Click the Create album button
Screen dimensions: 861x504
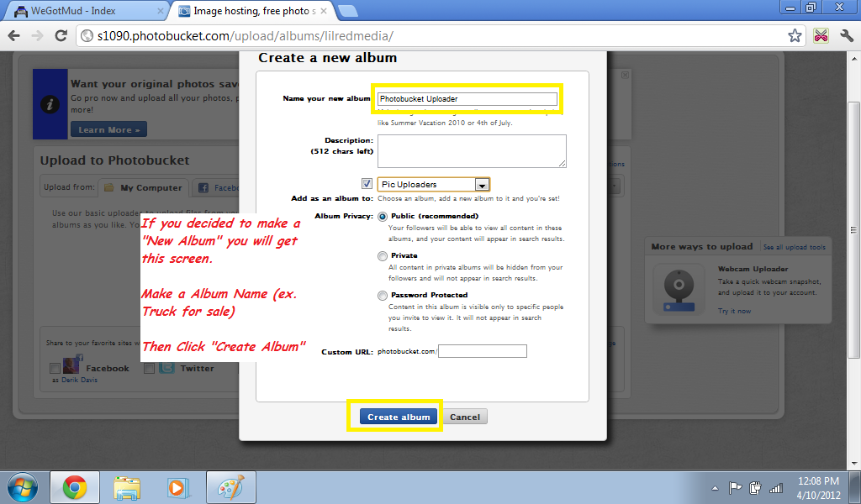pos(399,417)
